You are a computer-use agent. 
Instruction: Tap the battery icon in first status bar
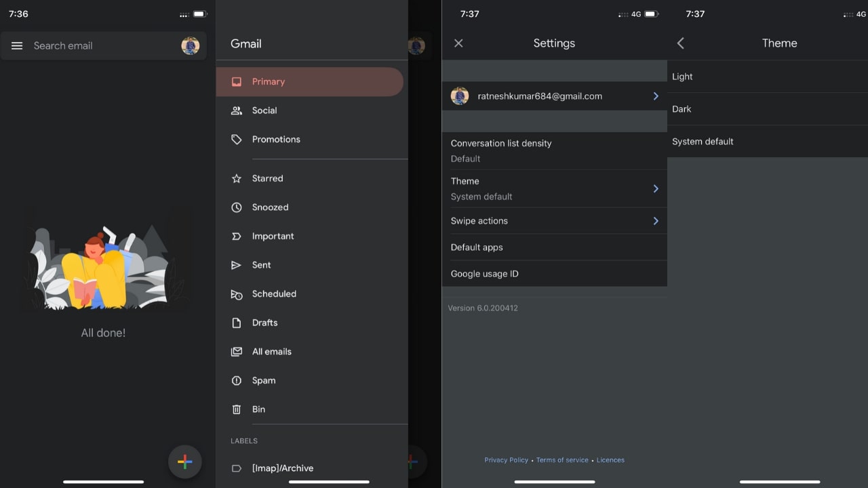click(200, 14)
